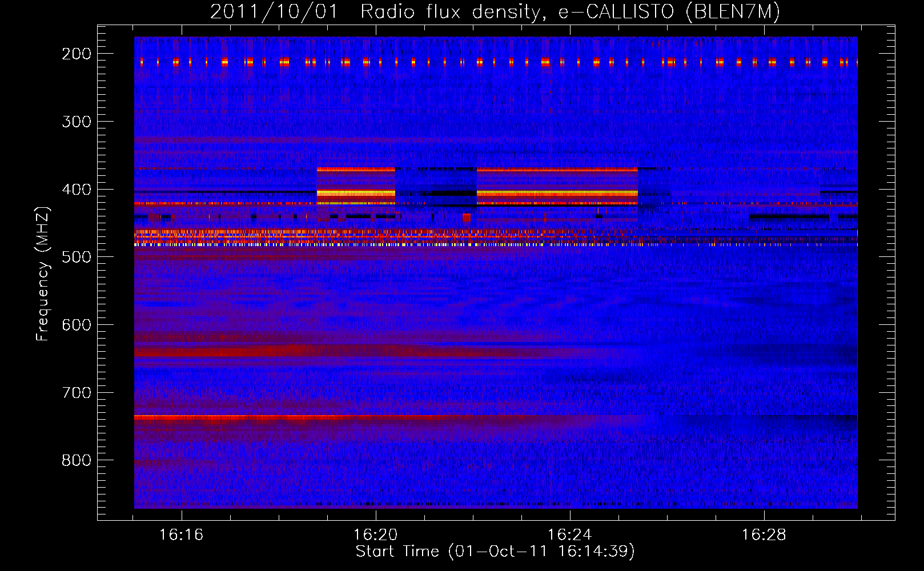924x571 pixels.
Task: Click the 600 frequency tick label
Action: [x=77, y=325]
